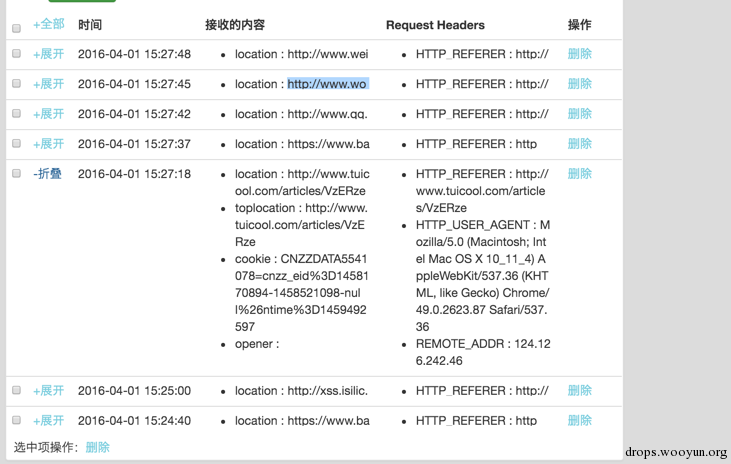Expand all records with +全部
Image resolution: width=731 pixels, height=464 pixels.
[48, 24]
